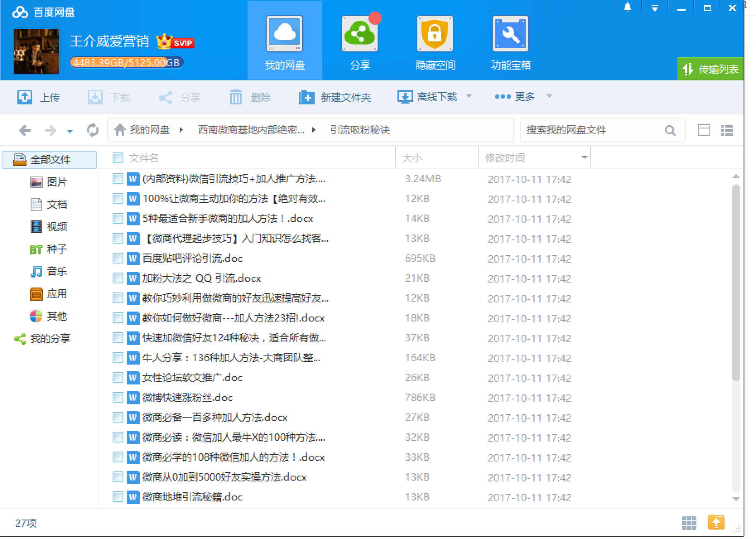Check the box for 女性论坛软文推广.doc
756x539 pixels.
coord(118,377)
